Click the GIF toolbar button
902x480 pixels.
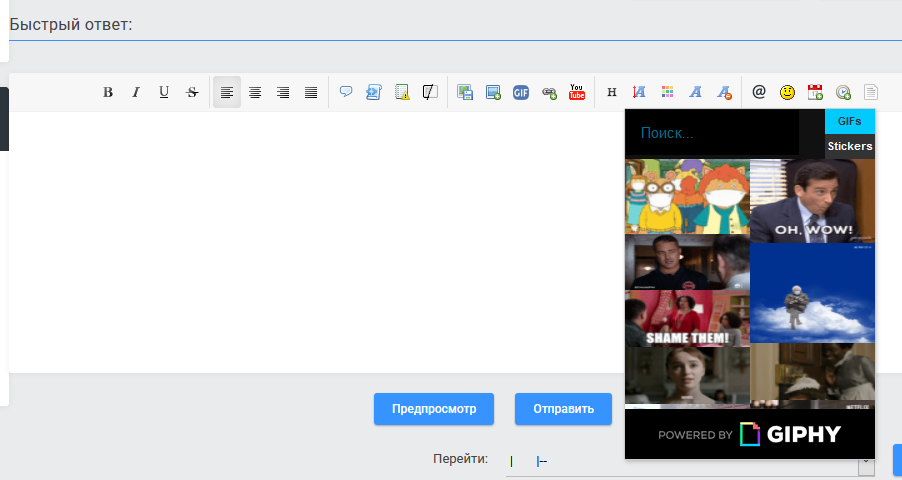(x=521, y=92)
